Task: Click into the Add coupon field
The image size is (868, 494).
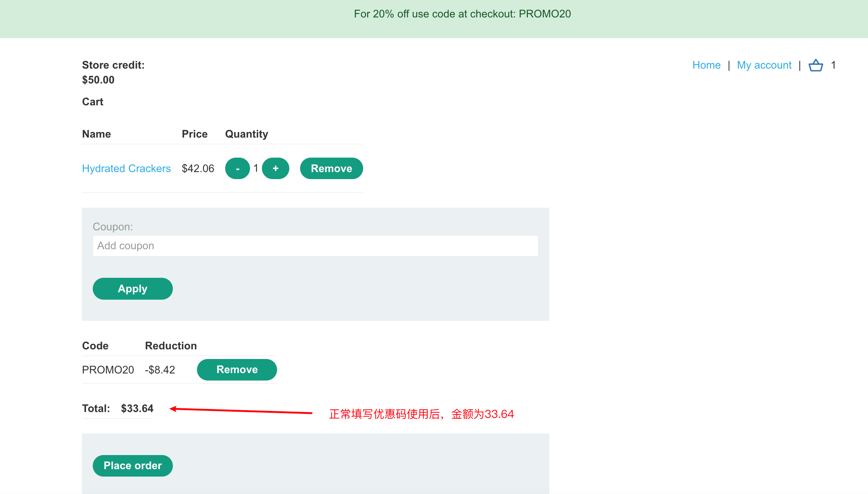Action: pyautogui.click(x=315, y=246)
